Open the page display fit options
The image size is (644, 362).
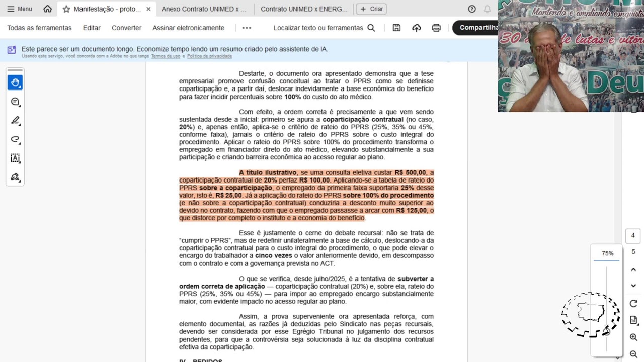633,320
